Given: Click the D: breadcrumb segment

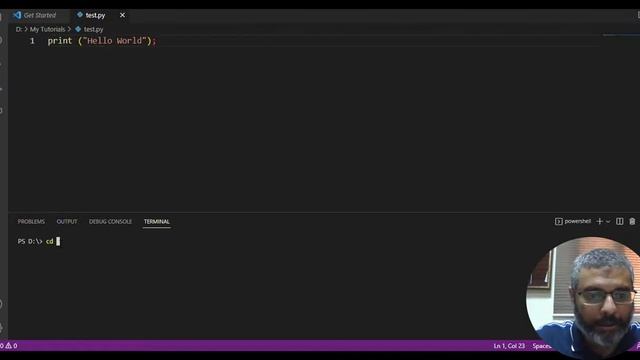Looking at the screenshot, I should (x=19, y=29).
